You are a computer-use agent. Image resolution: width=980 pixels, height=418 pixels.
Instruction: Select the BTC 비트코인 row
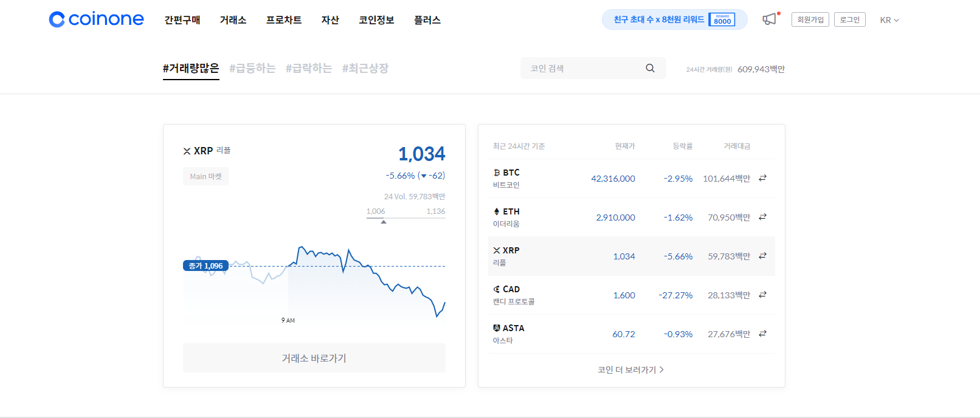click(632, 179)
